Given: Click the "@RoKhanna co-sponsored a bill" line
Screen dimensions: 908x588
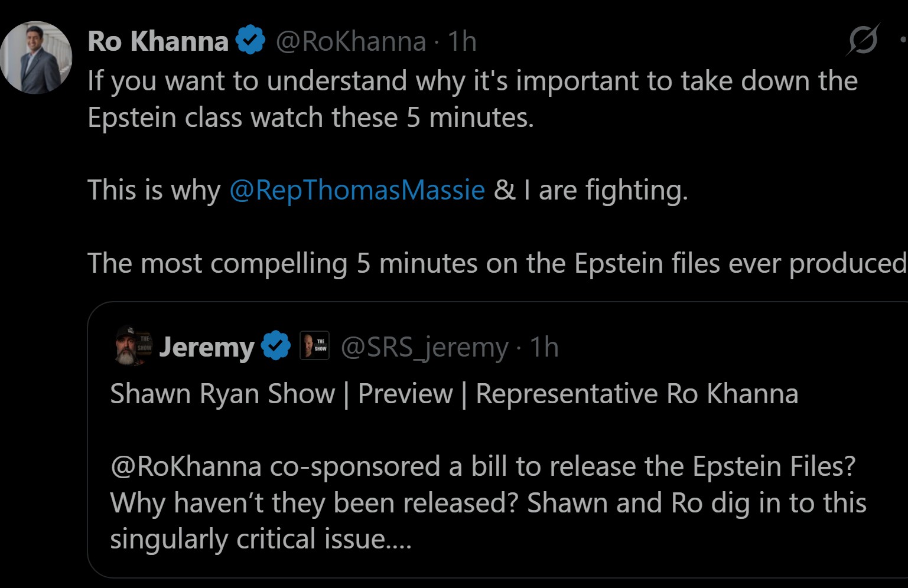Looking at the screenshot, I should (x=483, y=466).
